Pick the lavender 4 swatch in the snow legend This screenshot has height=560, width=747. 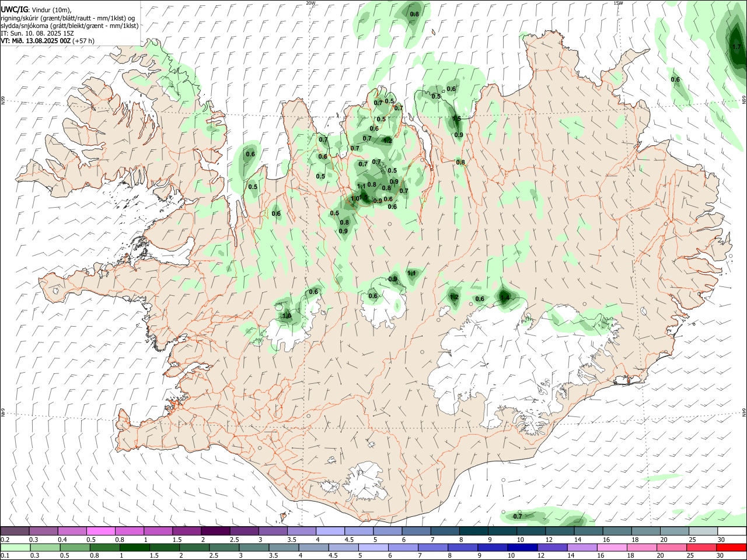click(330, 531)
